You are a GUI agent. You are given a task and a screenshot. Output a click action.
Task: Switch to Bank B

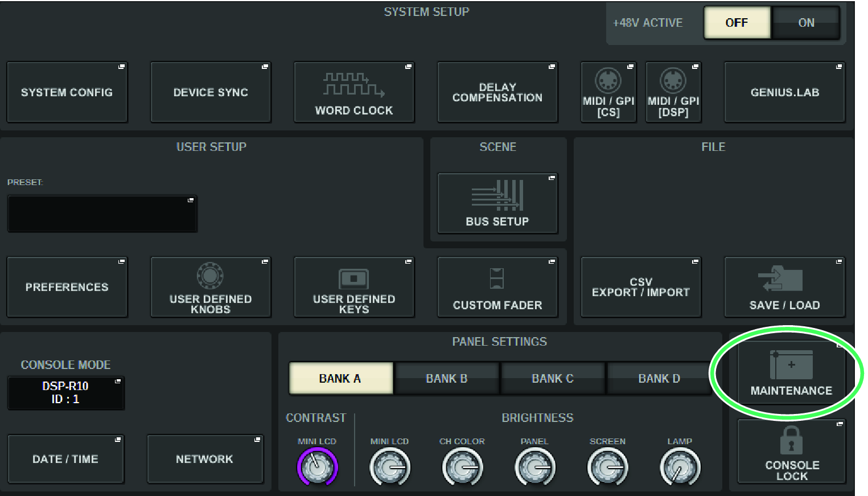446,378
